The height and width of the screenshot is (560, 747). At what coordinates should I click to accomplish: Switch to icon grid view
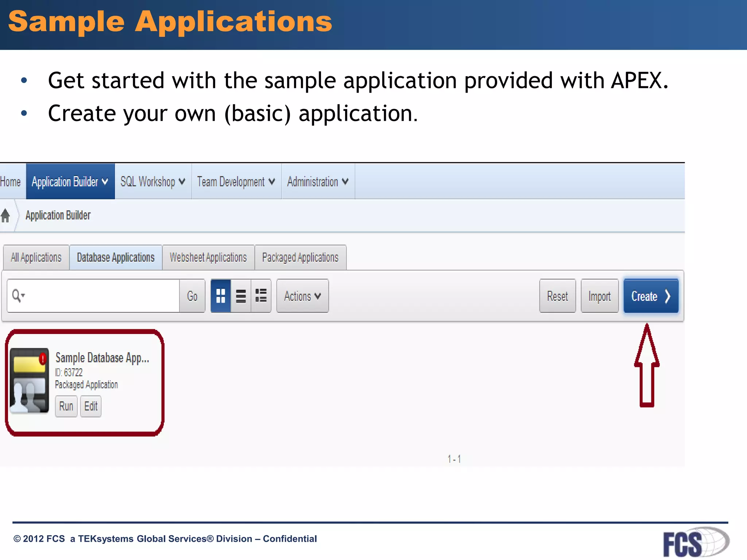coord(221,296)
